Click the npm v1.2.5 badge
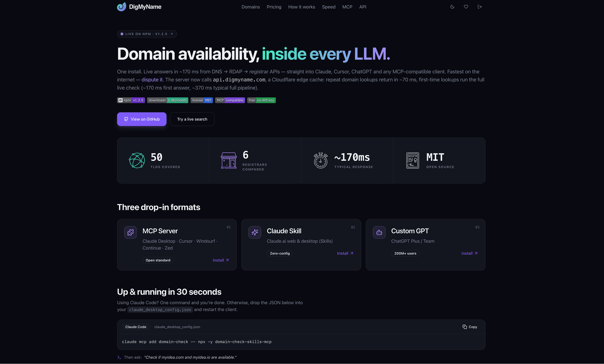The image size is (604, 364). pos(131,100)
